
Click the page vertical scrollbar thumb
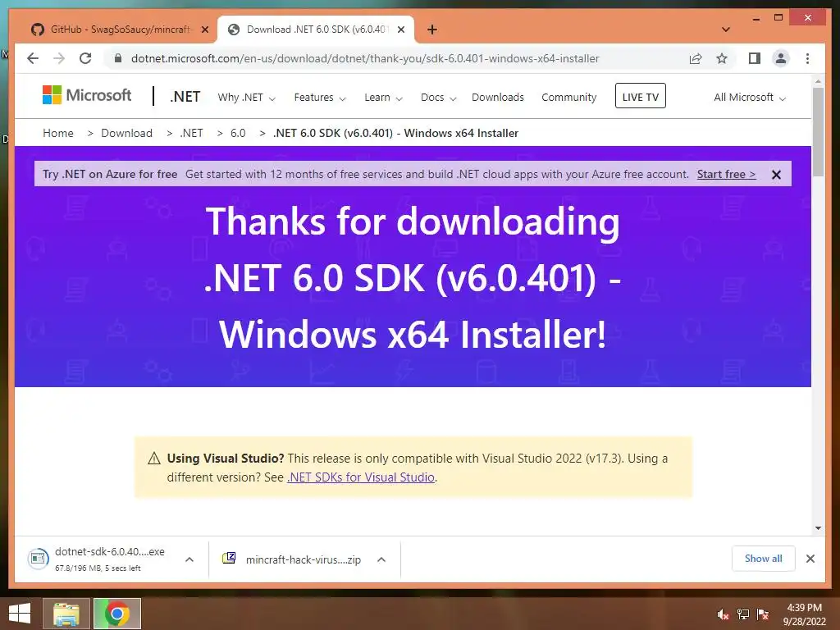coord(818,132)
